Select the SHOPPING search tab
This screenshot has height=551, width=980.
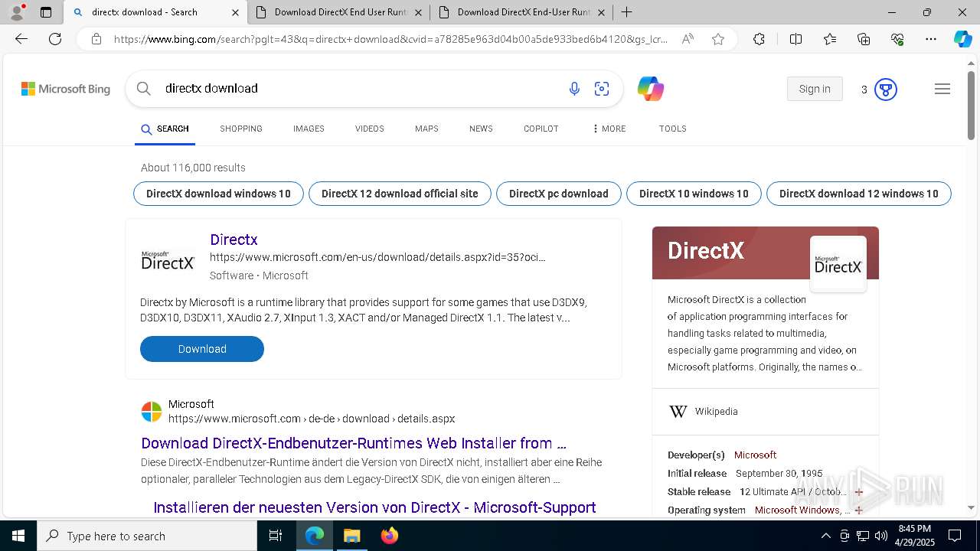point(241,129)
